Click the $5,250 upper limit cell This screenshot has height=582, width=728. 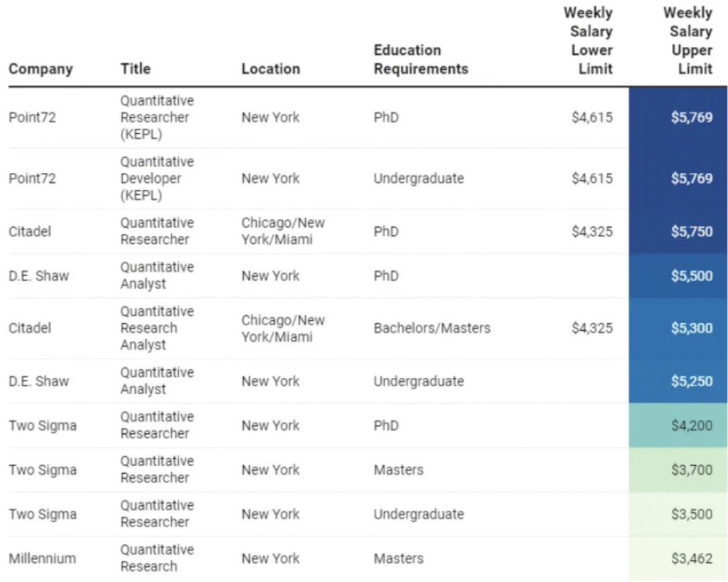click(x=678, y=381)
